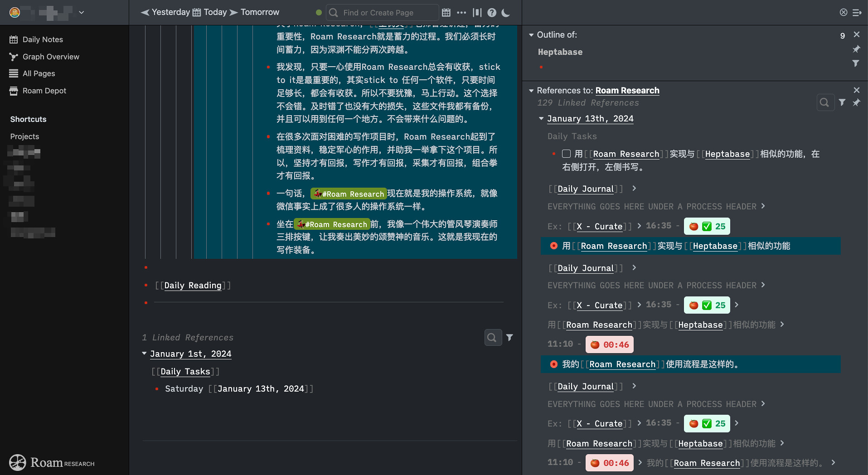Click the calendar icon between Yesterday and Today
868x475 pixels.
[x=197, y=12]
